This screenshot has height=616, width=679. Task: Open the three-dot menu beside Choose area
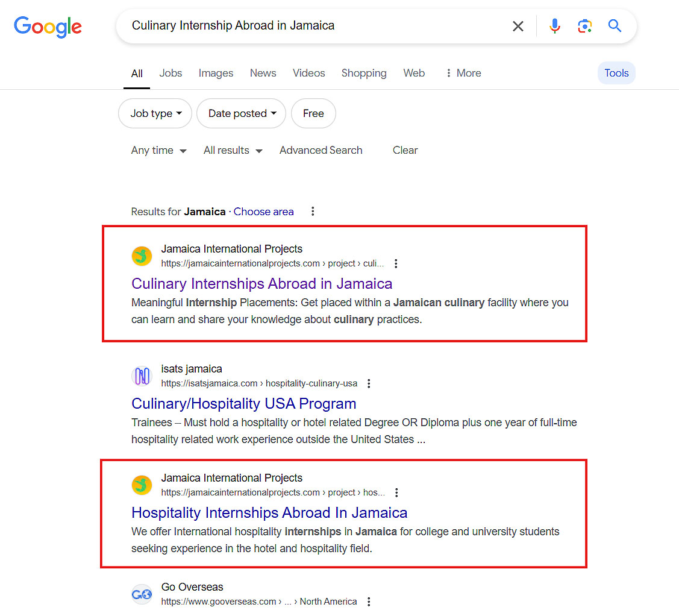[313, 212]
